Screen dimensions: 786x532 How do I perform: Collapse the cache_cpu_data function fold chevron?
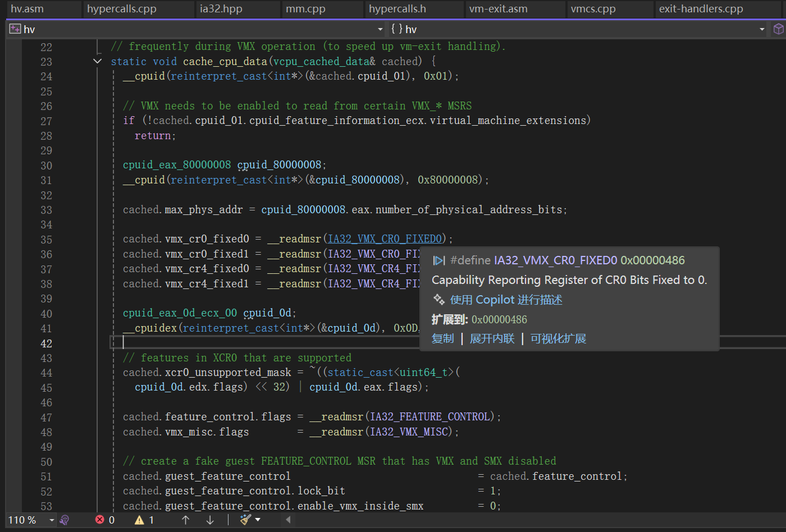click(x=98, y=61)
